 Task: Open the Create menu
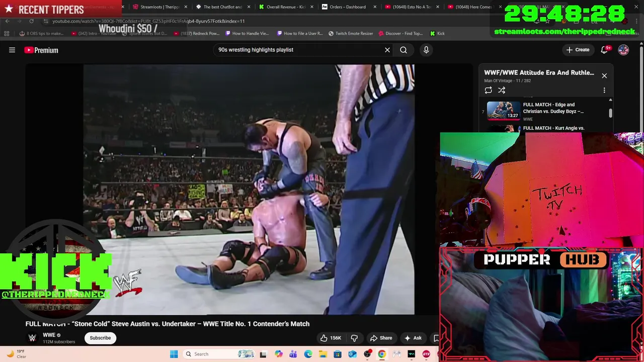coord(578,50)
